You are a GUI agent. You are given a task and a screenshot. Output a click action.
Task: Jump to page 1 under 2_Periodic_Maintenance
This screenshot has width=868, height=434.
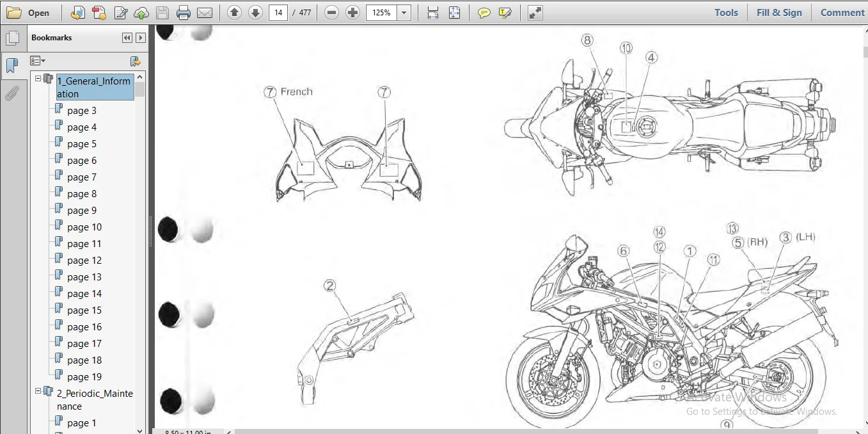[x=82, y=423]
